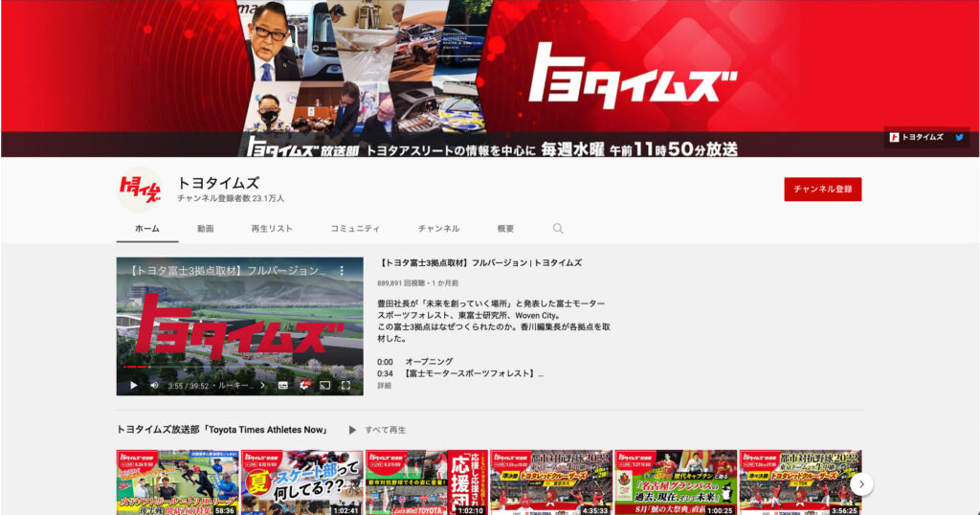The height and width of the screenshot is (515, 980).
Task: Expand the video description via 詳細
Action: tap(384, 386)
